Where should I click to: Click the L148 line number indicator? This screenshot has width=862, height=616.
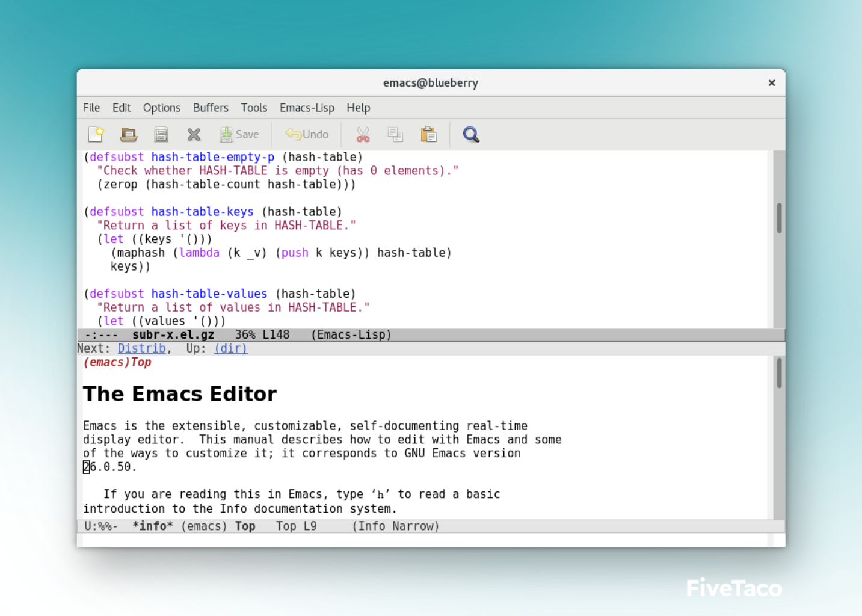[x=276, y=334]
